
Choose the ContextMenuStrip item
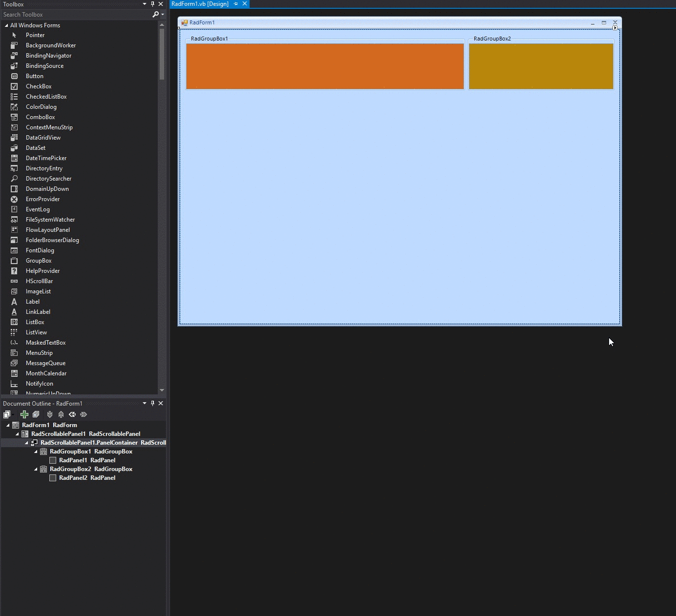[49, 127]
